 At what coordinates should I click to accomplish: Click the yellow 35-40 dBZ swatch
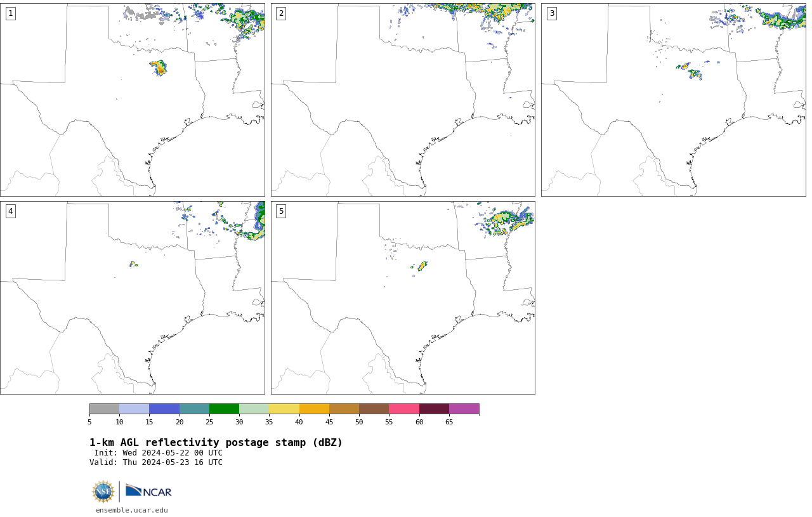click(x=284, y=409)
